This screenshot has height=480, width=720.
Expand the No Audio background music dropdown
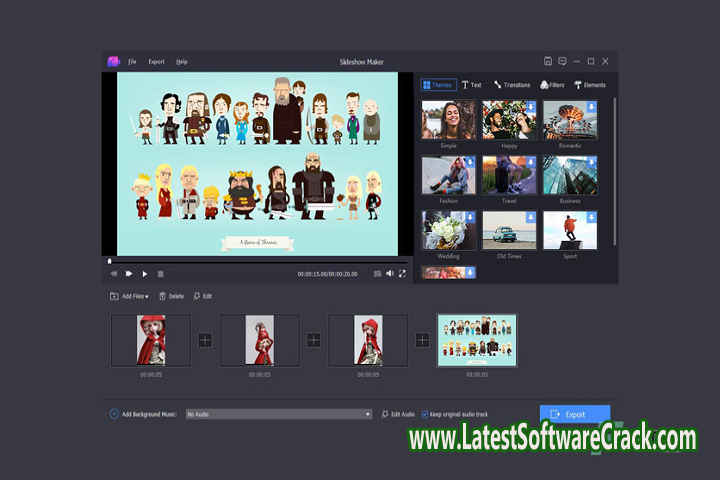pos(367,413)
